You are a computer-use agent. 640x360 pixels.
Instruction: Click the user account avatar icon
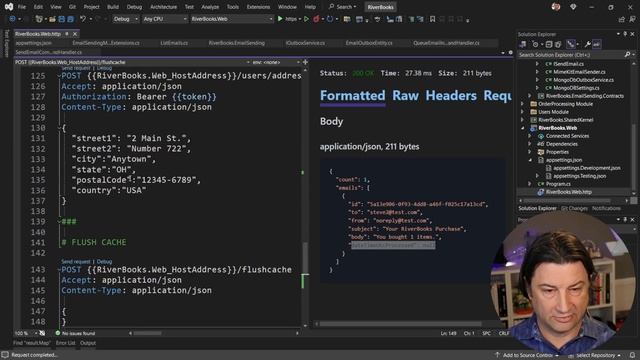(556, 7)
